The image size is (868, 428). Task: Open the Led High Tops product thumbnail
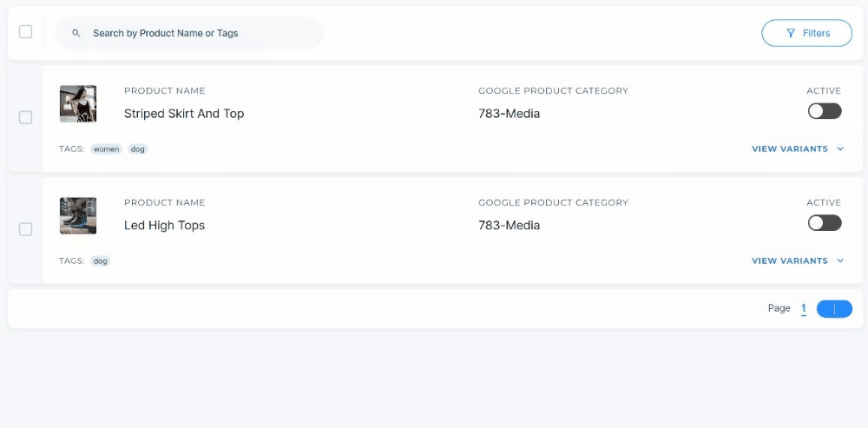pyautogui.click(x=78, y=215)
